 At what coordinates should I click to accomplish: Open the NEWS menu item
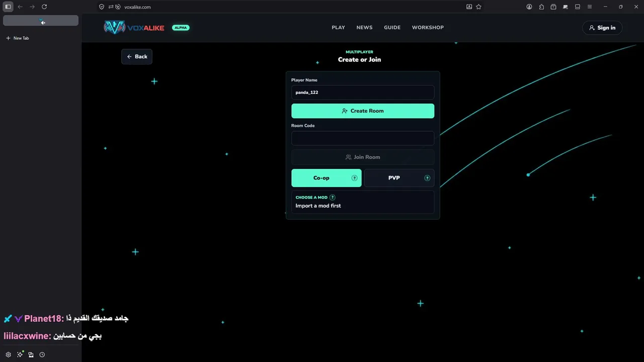point(364,28)
